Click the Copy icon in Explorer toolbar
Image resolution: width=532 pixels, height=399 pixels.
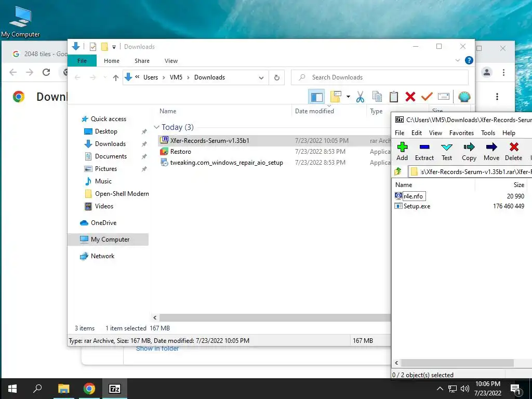[x=377, y=97]
